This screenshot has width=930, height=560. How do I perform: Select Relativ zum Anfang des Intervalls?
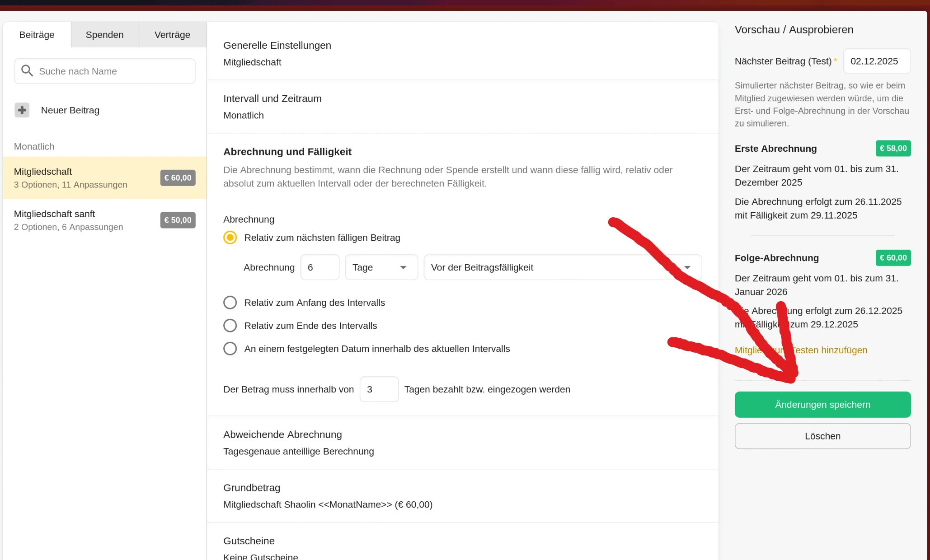[230, 303]
